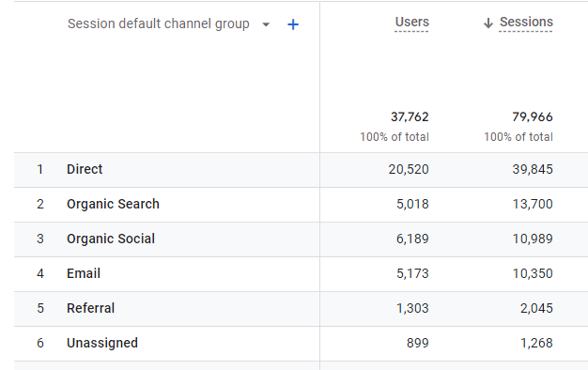The height and width of the screenshot is (370, 588).
Task: Click the row number 6 cell
Action: coord(40,344)
